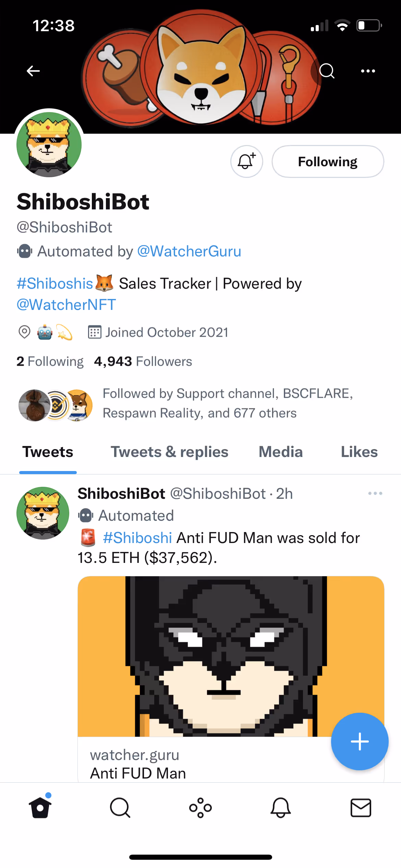View the 2 Following list
Viewport: 401px width, 868px height.
(x=50, y=361)
